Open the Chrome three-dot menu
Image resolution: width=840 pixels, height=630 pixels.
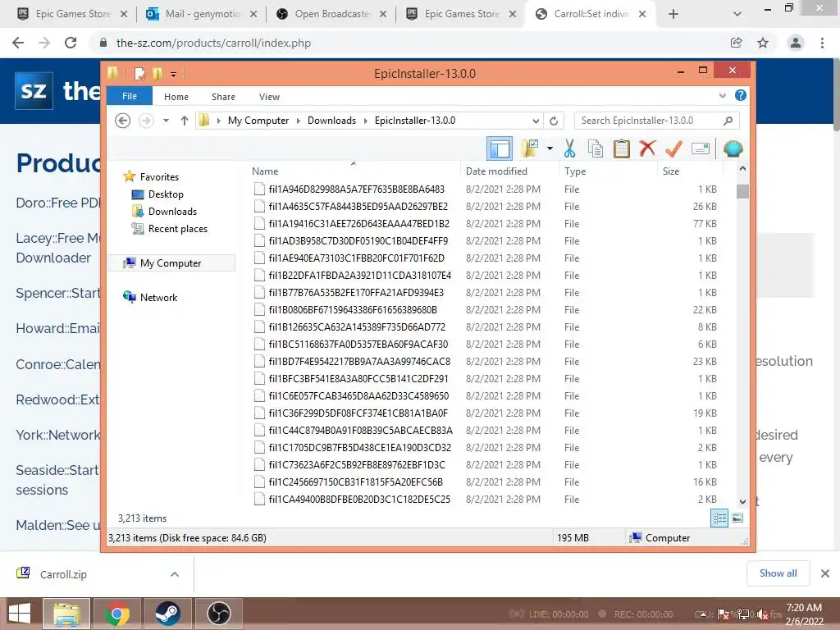(822, 43)
